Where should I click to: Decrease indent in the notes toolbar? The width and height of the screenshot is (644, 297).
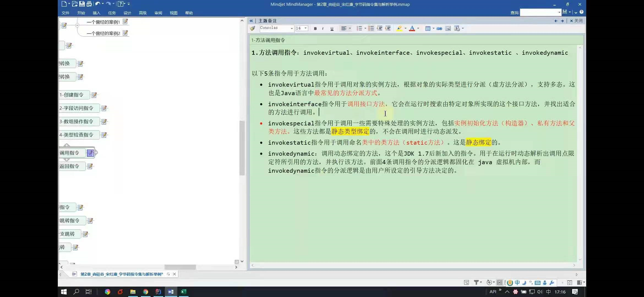pos(380,28)
